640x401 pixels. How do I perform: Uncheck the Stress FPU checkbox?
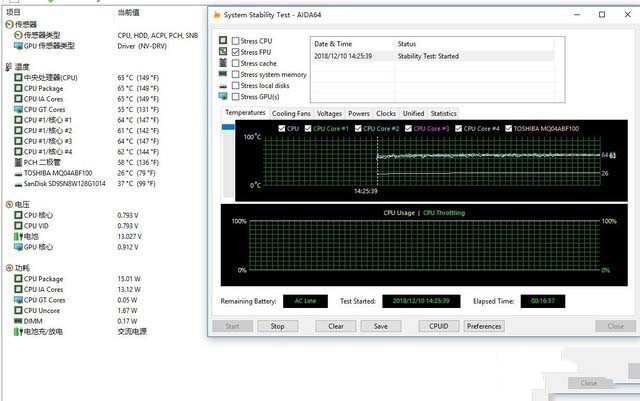pyautogui.click(x=236, y=52)
